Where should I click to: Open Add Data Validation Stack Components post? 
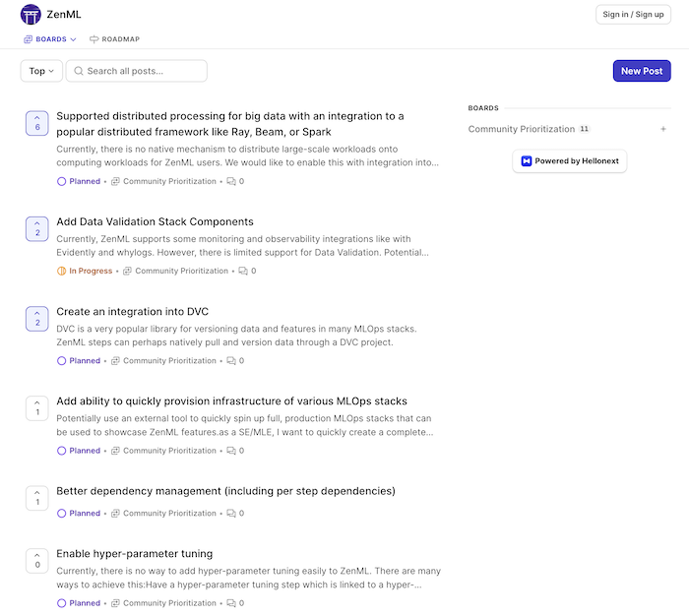155,221
